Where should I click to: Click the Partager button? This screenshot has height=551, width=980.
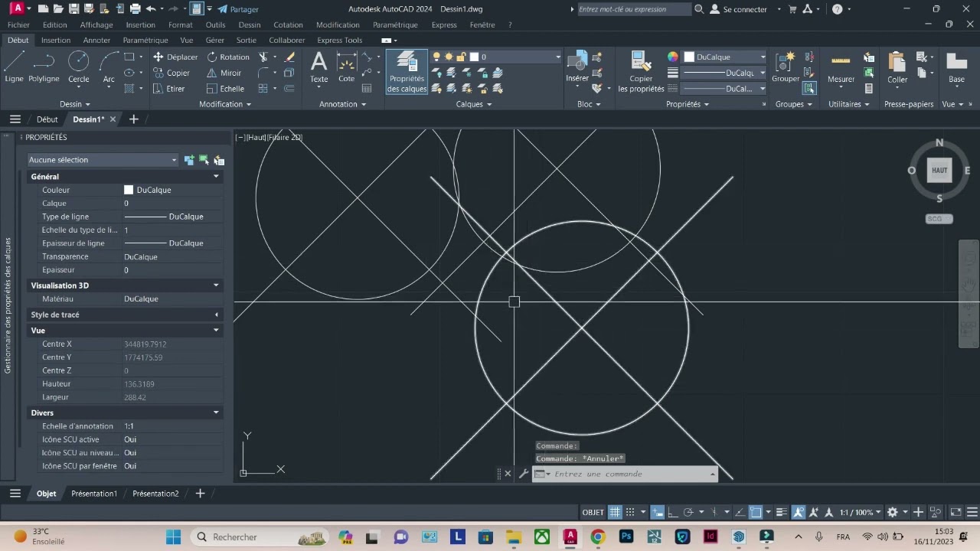[x=237, y=9]
